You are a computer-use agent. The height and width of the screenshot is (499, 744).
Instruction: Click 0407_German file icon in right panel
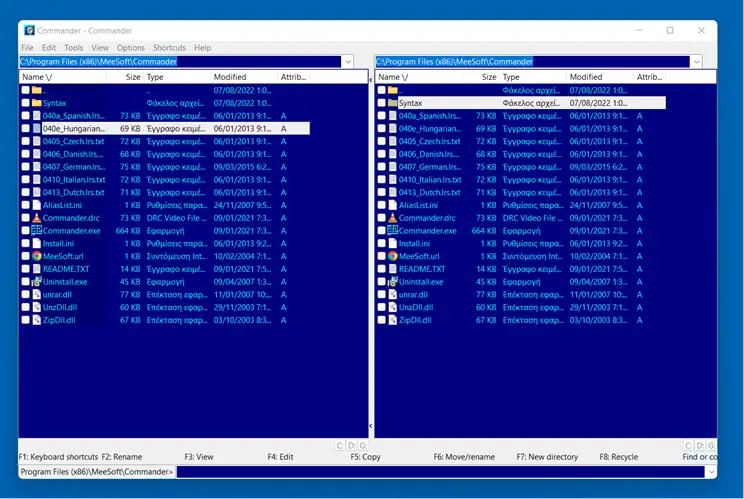click(393, 167)
